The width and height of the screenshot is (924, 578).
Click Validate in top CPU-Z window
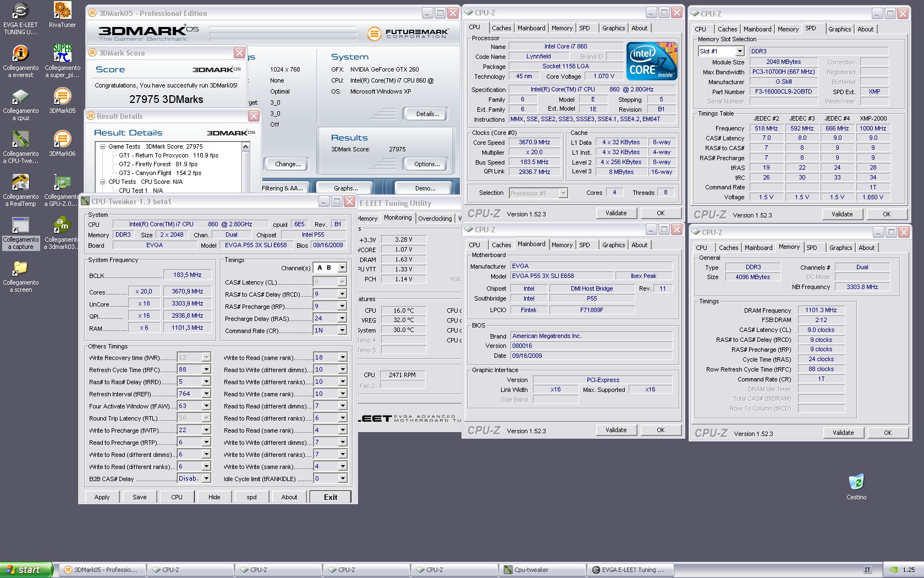tap(616, 213)
